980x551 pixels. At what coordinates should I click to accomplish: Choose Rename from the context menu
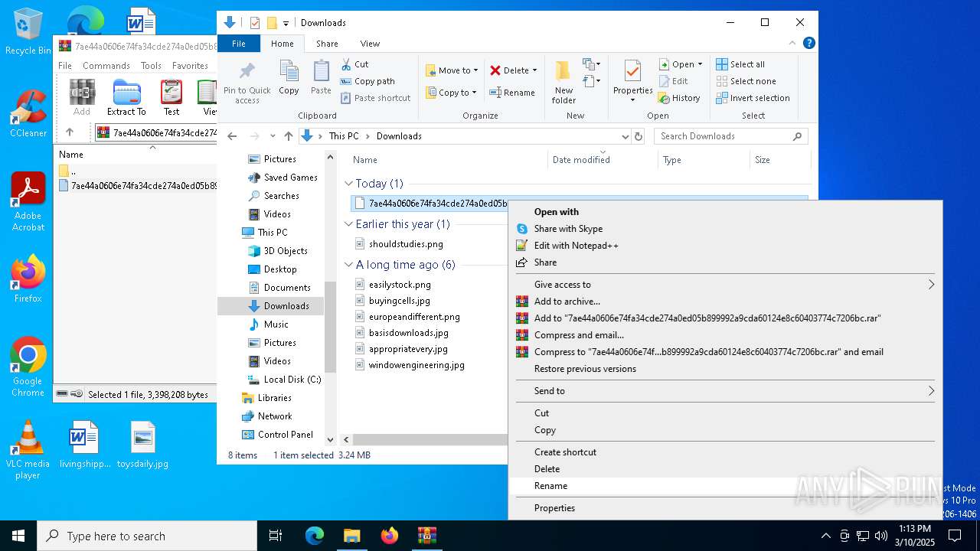click(724, 486)
